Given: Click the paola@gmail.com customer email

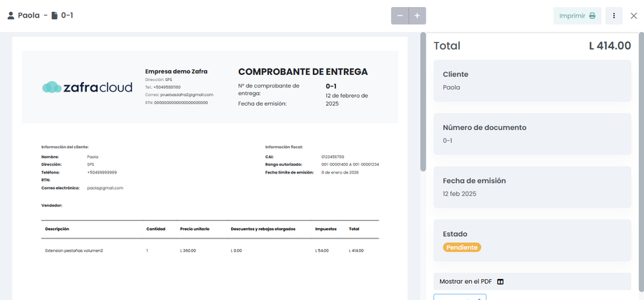Looking at the screenshot, I should pos(105,188).
